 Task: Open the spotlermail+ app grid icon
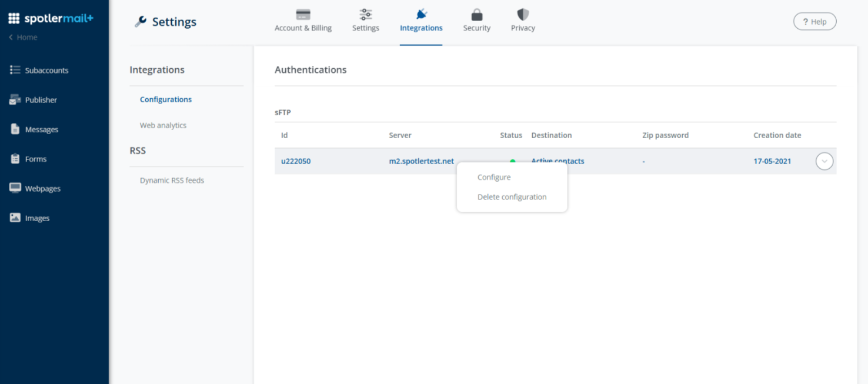tap(14, 19)
